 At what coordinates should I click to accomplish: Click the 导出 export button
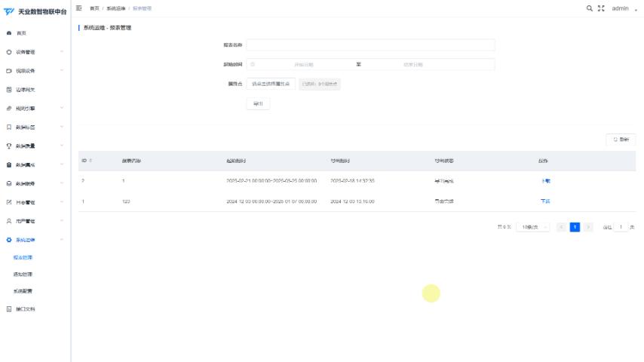tap(258, 103)
